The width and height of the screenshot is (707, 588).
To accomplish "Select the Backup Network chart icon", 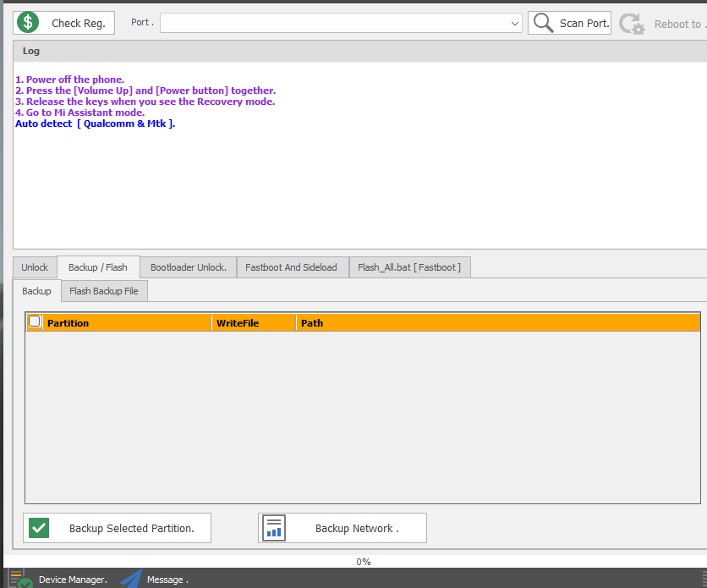I will pyautogui.click(x=273, y=527).
